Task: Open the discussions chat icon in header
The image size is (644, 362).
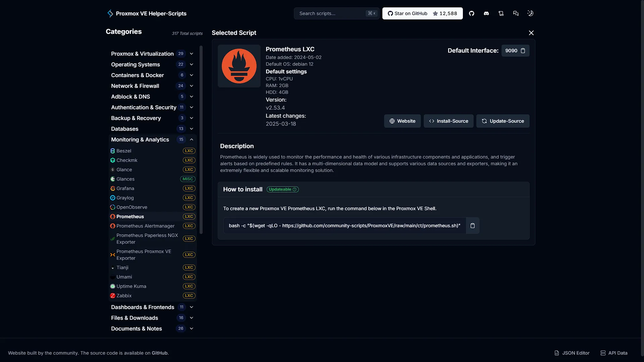Action: tap(516, 13)
